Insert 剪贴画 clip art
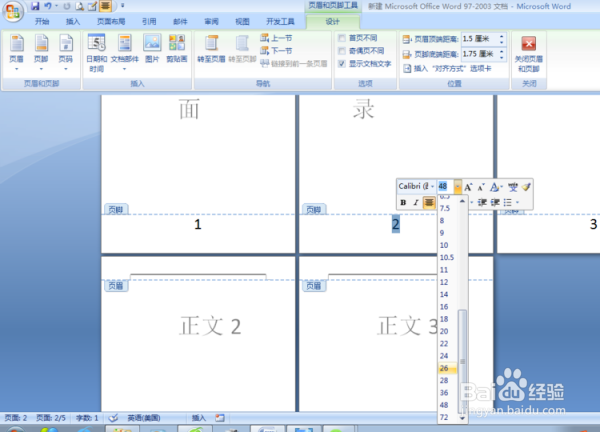Viewport: 600px width, 432px height. [177, 49]
